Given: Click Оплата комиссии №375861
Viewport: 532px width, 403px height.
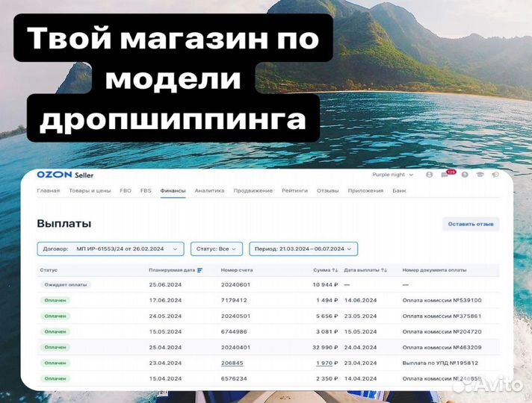Looking at the screenshot, I should 442,316.
